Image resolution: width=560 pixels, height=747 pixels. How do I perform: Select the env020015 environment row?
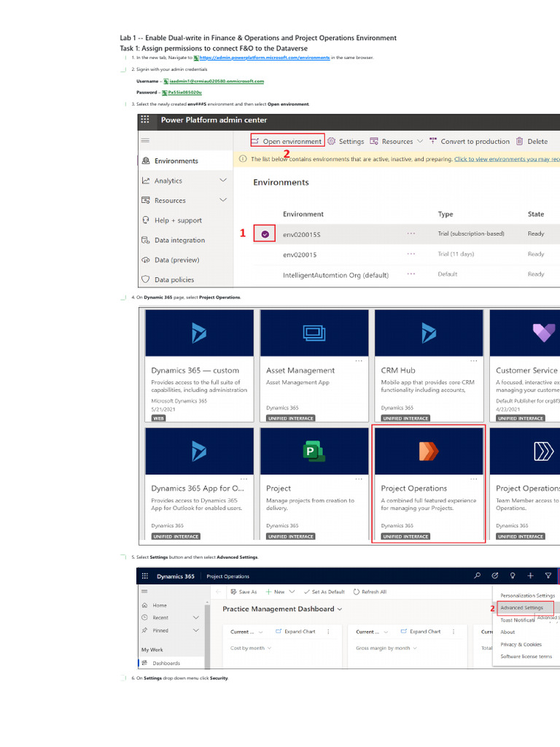[300, 255]
